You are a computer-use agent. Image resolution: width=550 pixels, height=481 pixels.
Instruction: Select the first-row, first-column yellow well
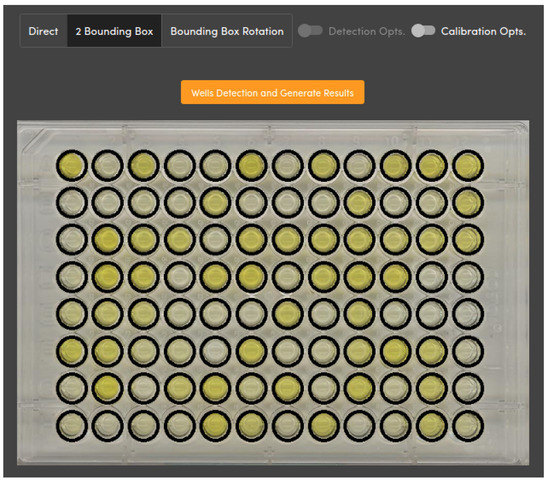coord(72,165)
